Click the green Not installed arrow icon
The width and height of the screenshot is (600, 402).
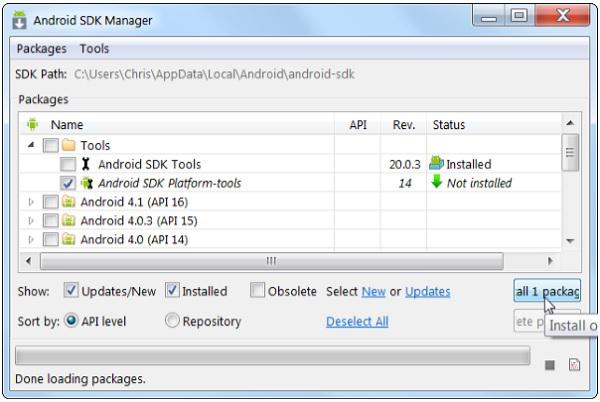[x=435, y=183]
